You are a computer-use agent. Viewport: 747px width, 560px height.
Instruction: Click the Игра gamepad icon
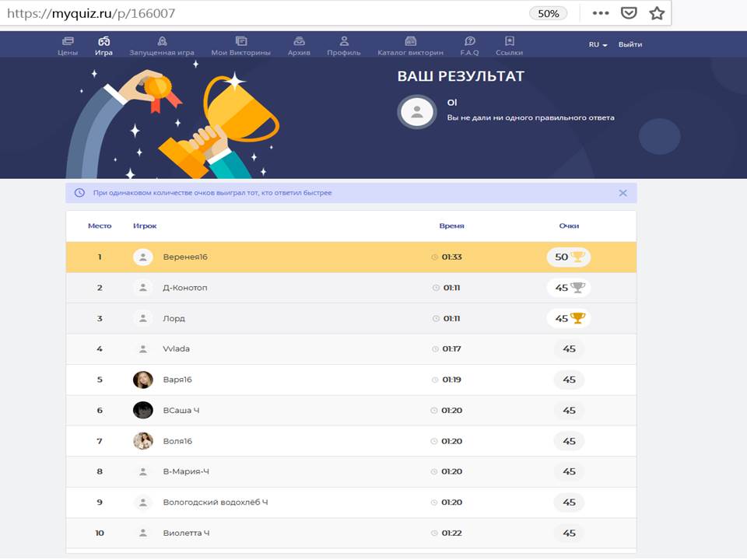103,41
